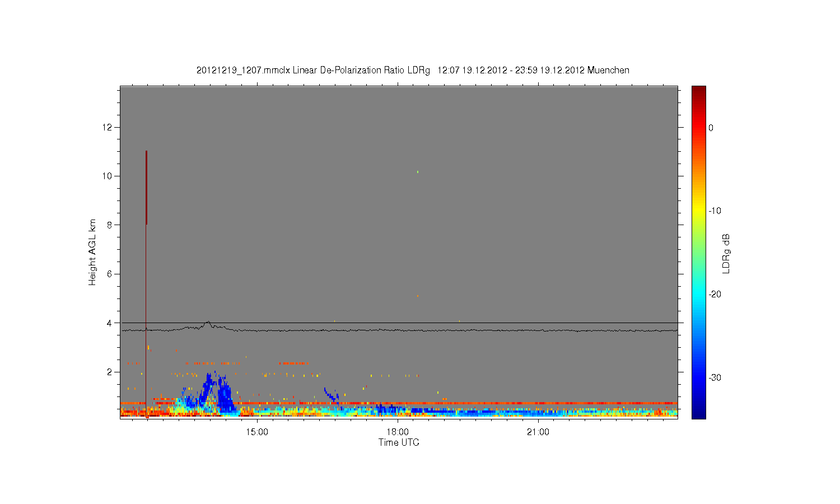
Task: Click the 'LDRg dB' colorbar label
Action: [x=726, y=253]
